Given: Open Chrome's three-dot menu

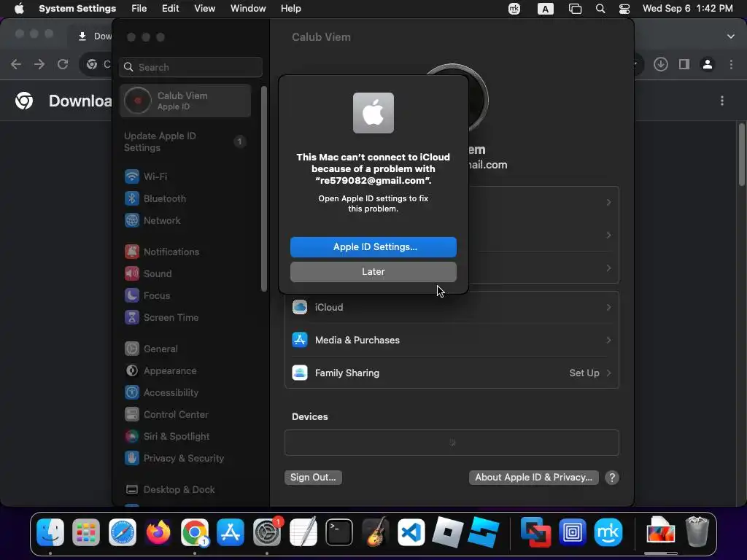Looking at the screenshot, I should (x=731, y=64).
